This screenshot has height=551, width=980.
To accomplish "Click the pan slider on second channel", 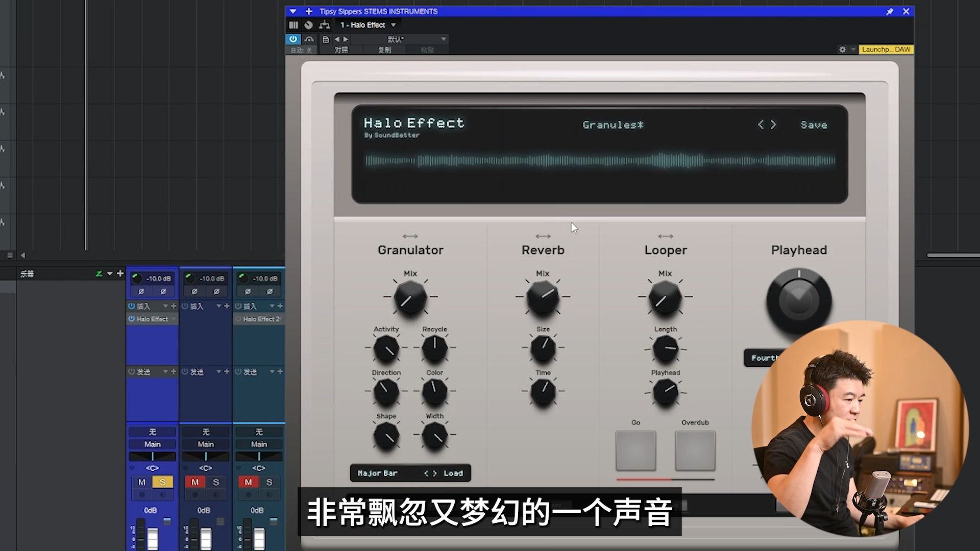I will click(x=206, y=456).
